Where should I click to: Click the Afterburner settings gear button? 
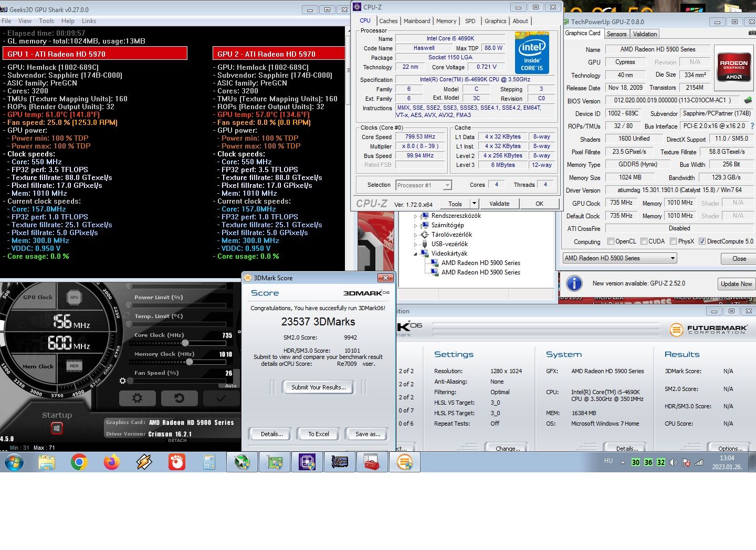tap(137, 398)
